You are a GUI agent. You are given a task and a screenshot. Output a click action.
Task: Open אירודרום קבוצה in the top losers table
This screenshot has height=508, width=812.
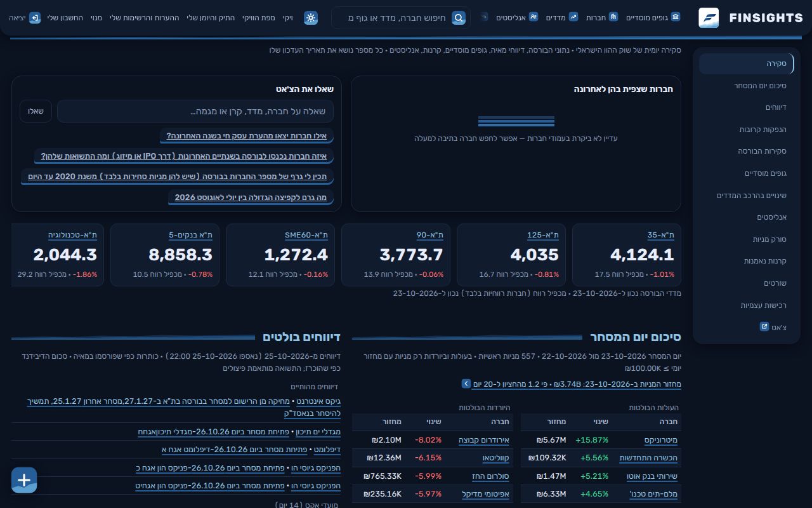pos(484,440)
